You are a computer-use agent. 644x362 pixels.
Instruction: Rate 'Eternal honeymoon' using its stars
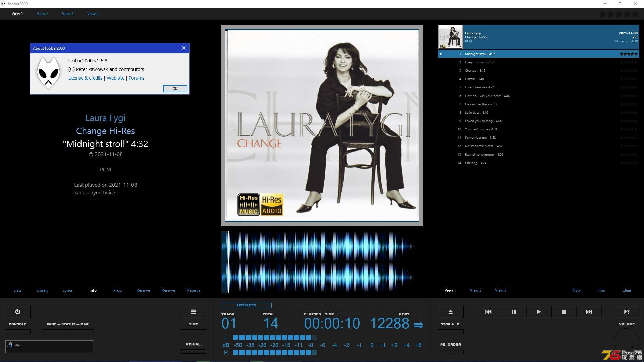(629, 155)
